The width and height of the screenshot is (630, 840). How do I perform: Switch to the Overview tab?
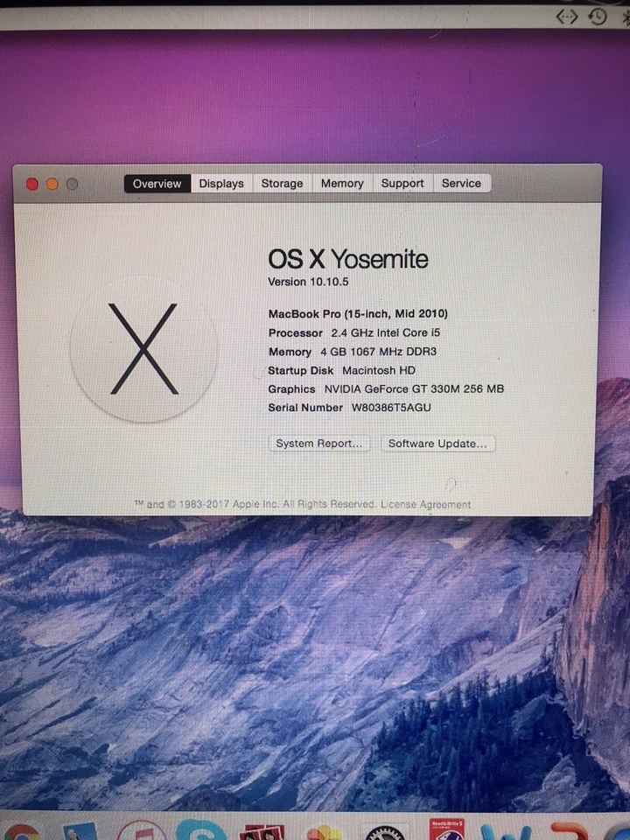(157, 184)
